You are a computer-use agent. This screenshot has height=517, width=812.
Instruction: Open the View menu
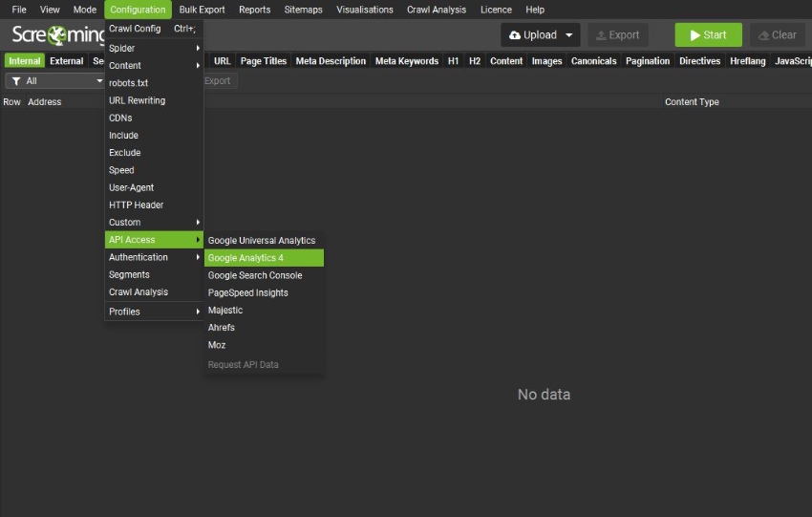[50, 10]
